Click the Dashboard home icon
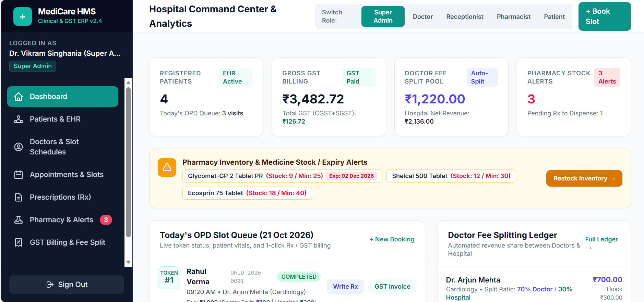 pyautogui.click(x=19, y=97)
